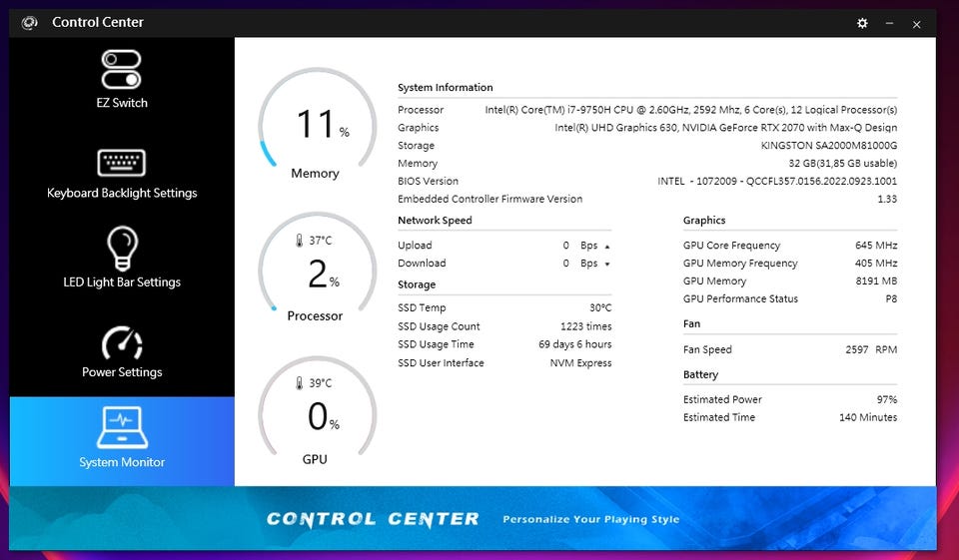Click the GPU thermometer icon
Viewport: 959px width, 560px height.
coord(299,382)
